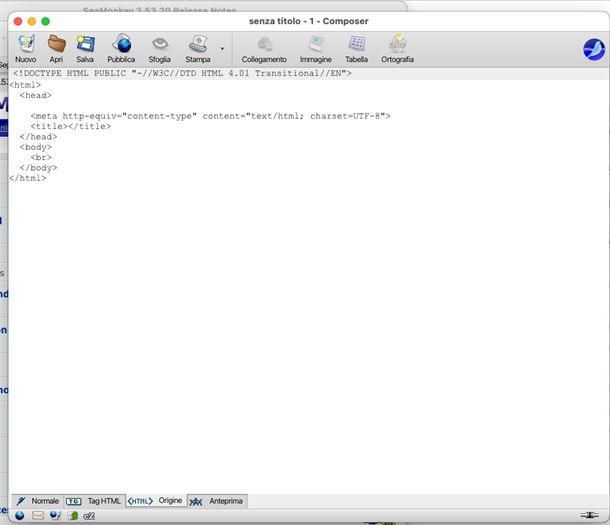Open a file with the Apri icon
Viewport: 610px width, 525px height.
(56, 46)
